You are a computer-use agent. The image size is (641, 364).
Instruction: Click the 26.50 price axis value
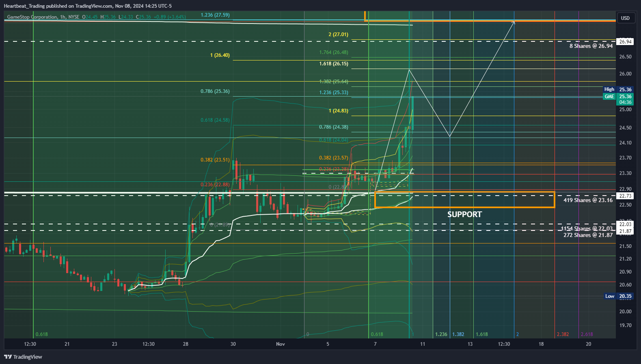tap(625, 57)
